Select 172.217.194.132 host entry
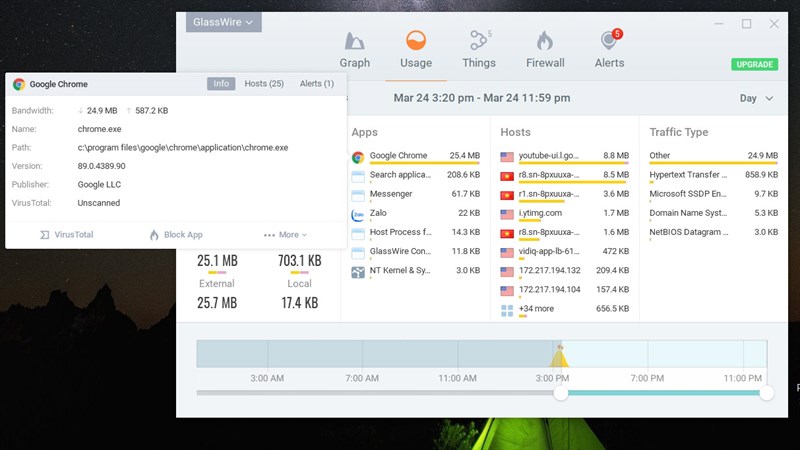 click(x=565, y=271)
